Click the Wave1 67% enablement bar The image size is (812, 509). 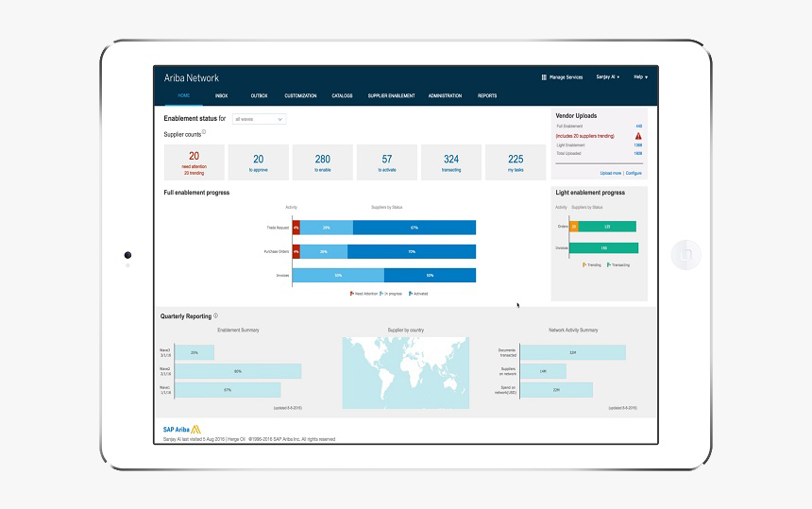(228, 390)
